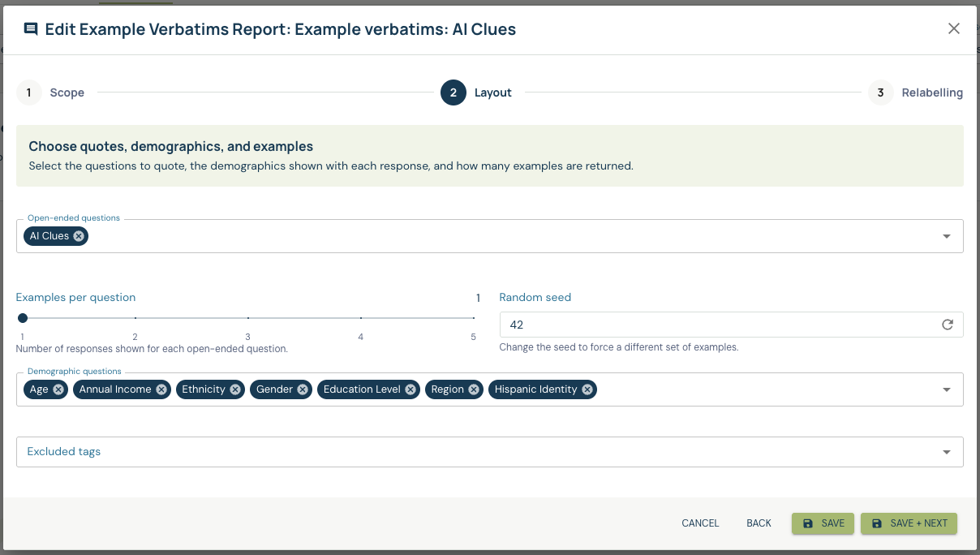
Task: Regenerate the random seed with refresh icon
Action: 947,325
